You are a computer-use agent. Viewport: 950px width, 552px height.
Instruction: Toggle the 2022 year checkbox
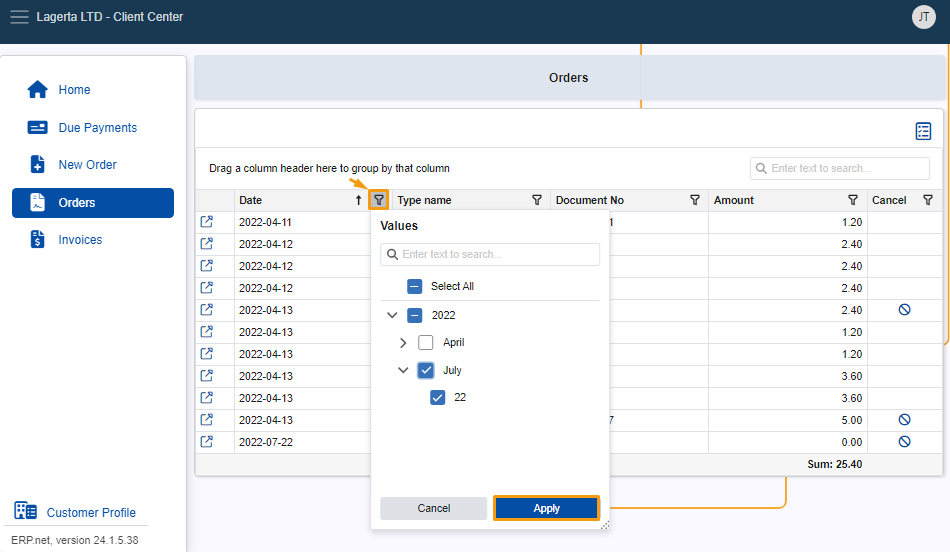click(x=414, y=315)
